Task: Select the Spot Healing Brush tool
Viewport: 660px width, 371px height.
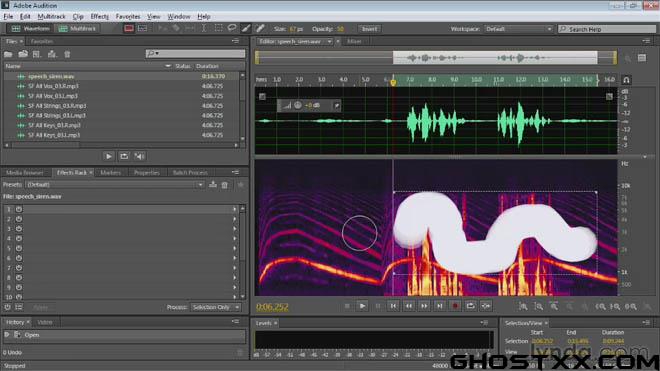Action: pyautogui.click(x=260, y=29)
